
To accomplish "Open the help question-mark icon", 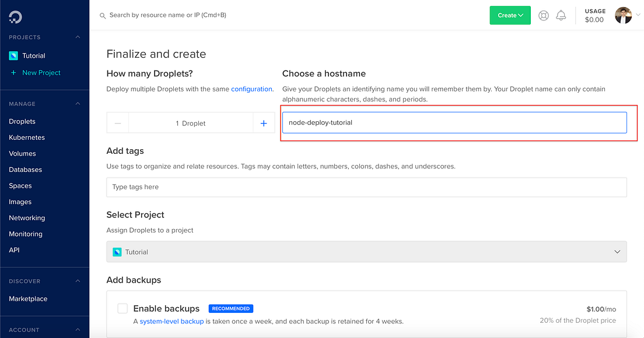I will 543,15.
